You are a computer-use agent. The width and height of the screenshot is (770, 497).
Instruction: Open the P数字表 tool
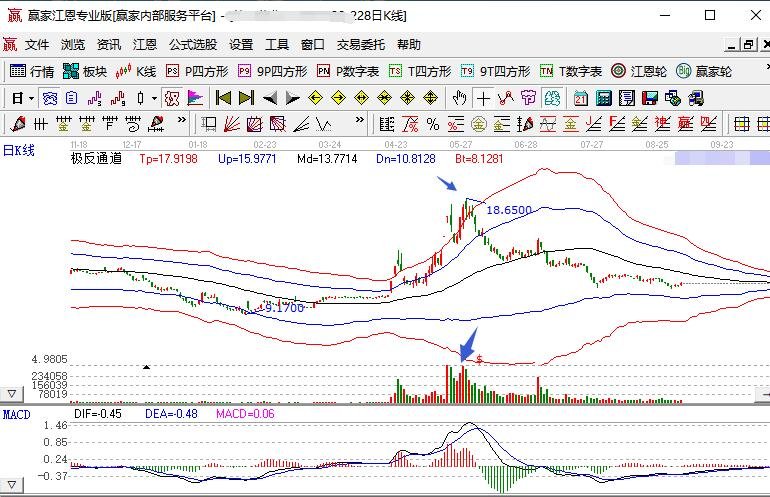click(x=348, y=72)
